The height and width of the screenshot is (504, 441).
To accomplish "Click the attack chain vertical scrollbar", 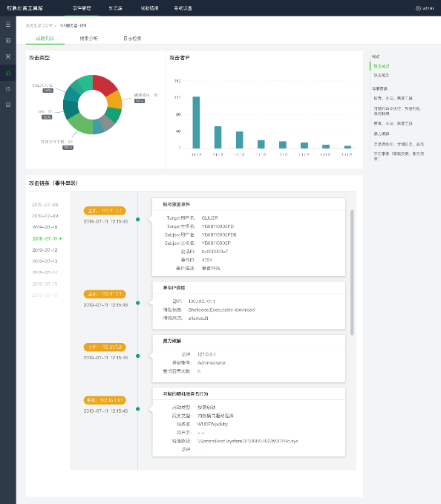I will (352, 272).
